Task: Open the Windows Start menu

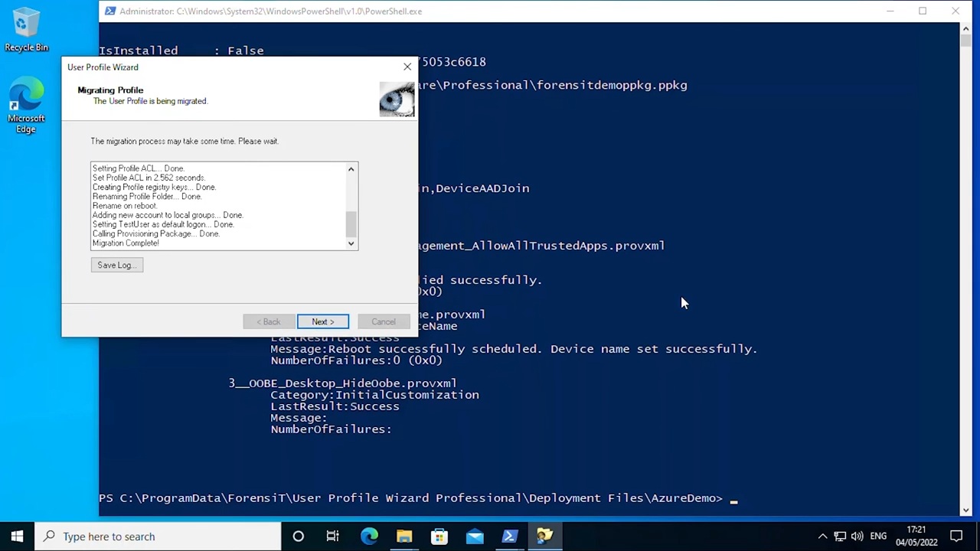Action: tap(17, 536)
